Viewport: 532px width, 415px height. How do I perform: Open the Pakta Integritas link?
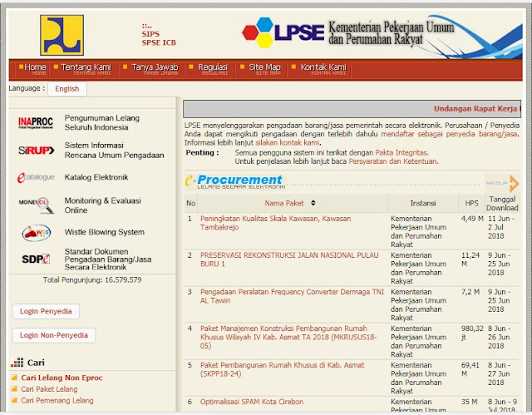(x=401, y=153)
